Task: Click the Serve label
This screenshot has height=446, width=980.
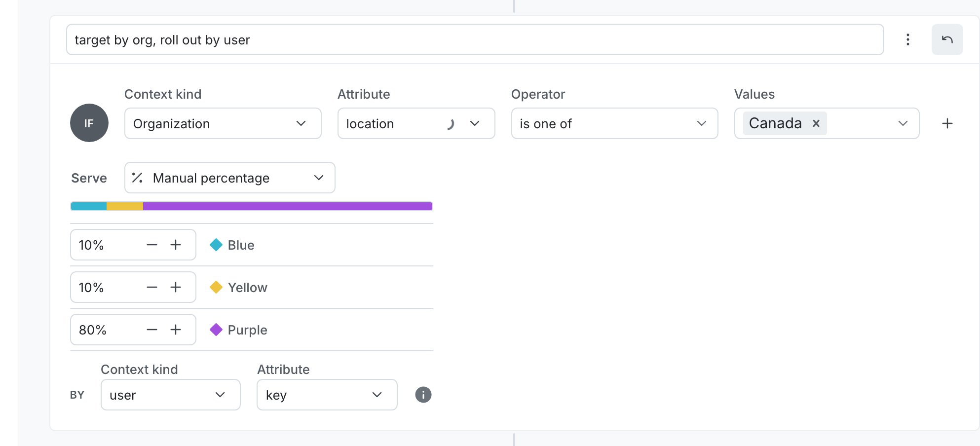Action: click(89, 178)
